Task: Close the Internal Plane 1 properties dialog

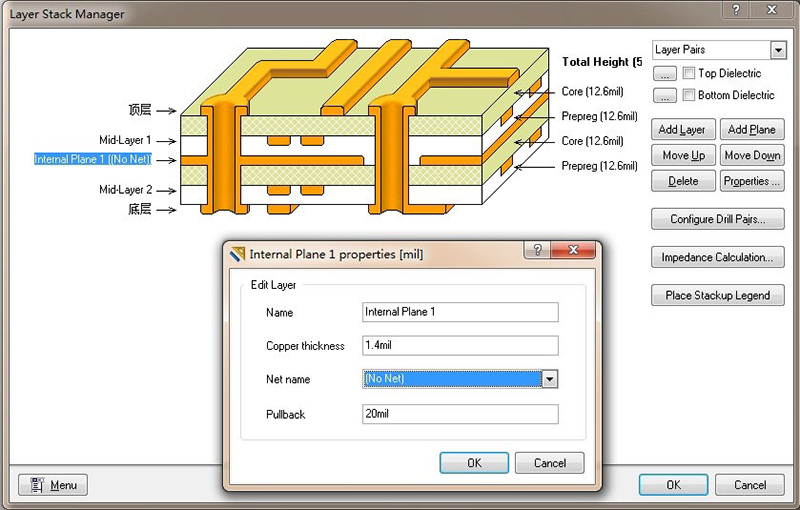Action: click(574, 252)
